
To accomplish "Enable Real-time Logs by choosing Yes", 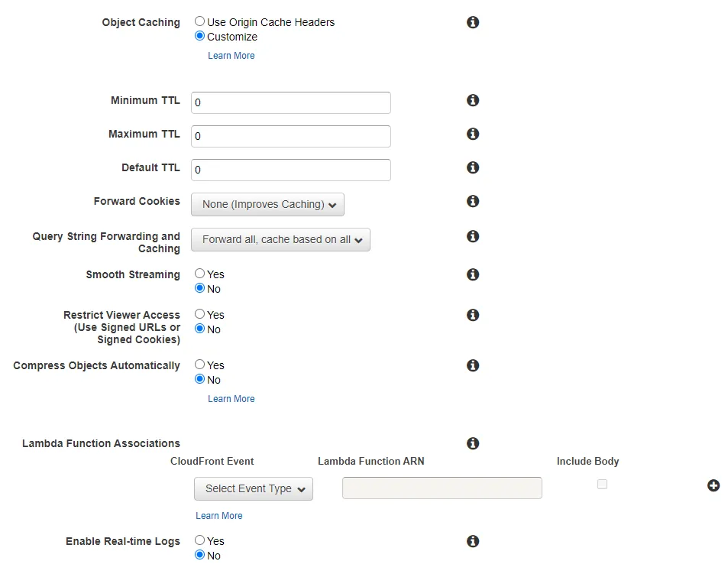I will click(x=200, y=541).
